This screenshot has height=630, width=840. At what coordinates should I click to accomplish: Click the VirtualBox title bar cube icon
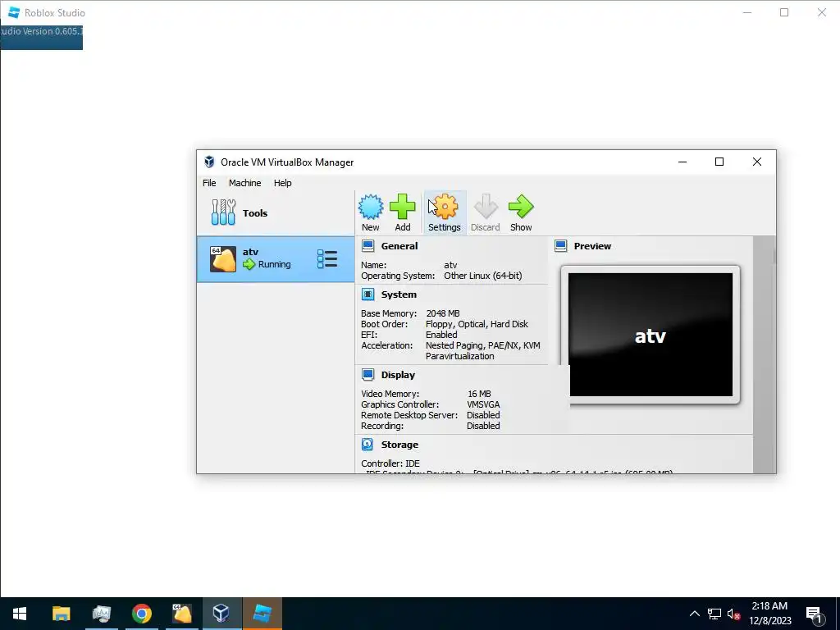click(x=209, y=162)
